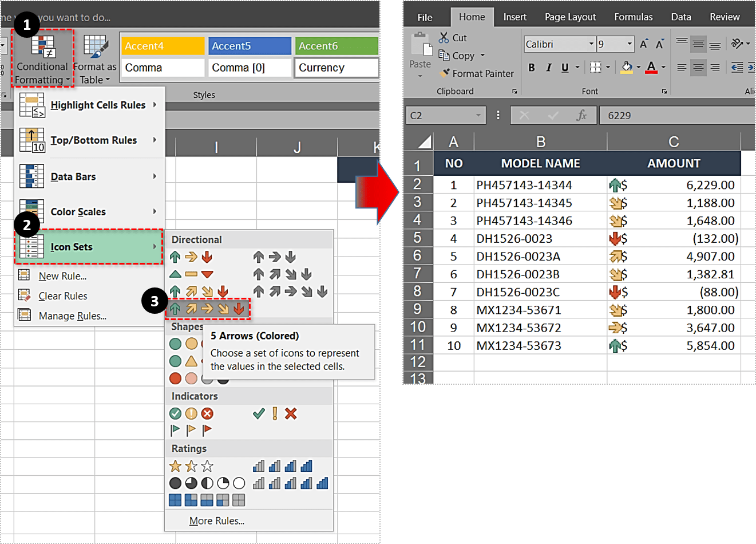This screenshot has width=756, height=544.
Task: Click the Clear Rules option
Action: [x=63, y=296]
